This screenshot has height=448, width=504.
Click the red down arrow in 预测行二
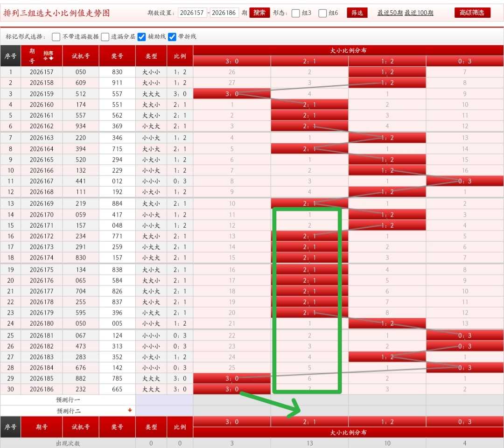[x=130, y=410]
